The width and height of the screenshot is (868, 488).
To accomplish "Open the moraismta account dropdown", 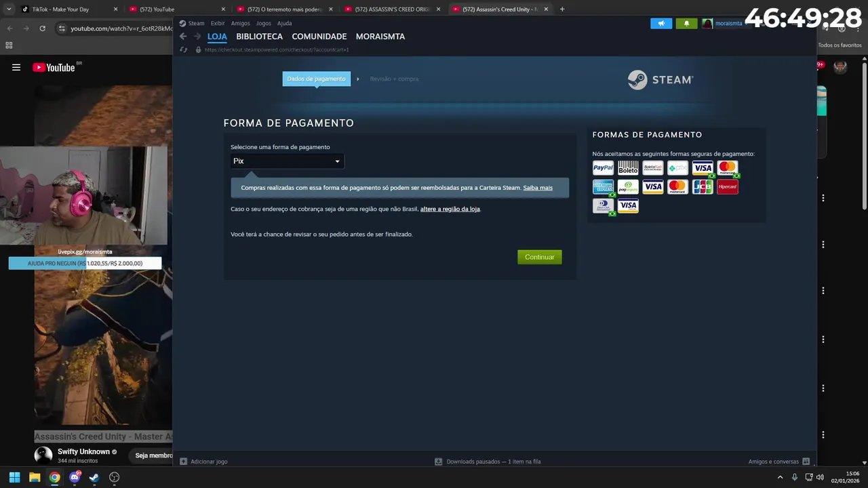I will [x=730, y=23].
